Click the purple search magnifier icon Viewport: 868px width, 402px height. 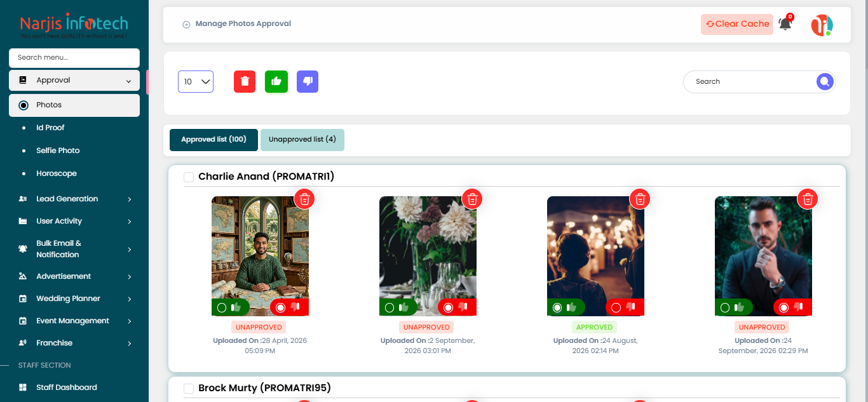825,81
